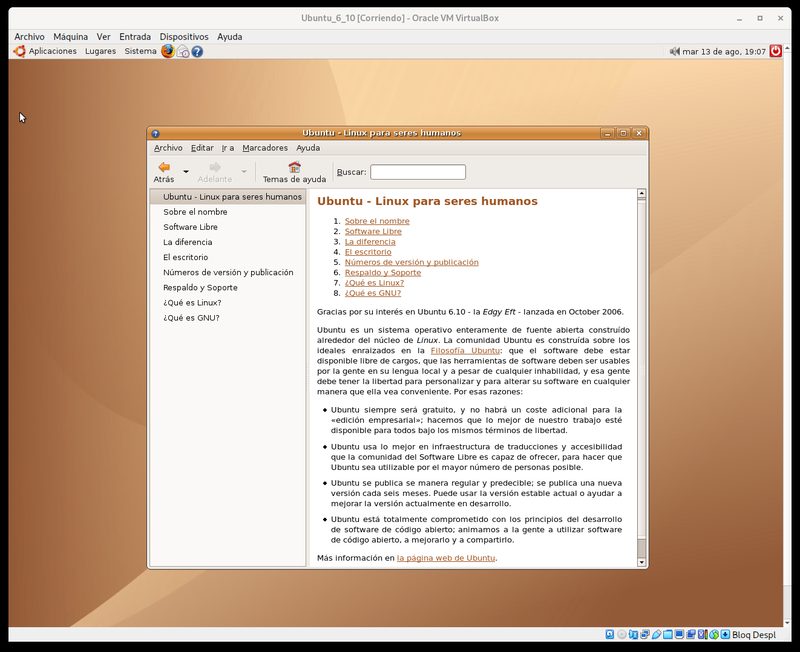Viewport: 800px width, 652px height.
Task: Open the Sistema panel menu
Action: (140, 51)
